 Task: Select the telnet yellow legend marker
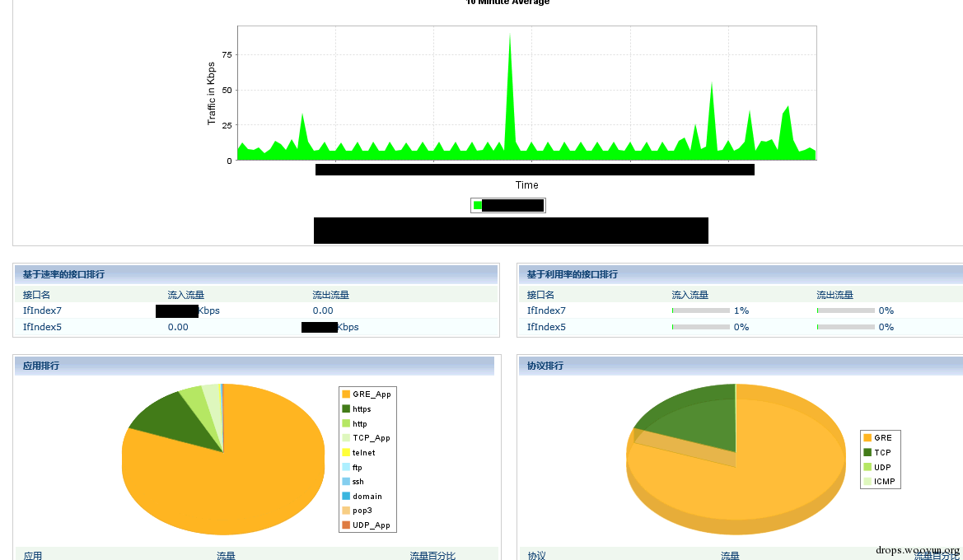coord(346,453)
